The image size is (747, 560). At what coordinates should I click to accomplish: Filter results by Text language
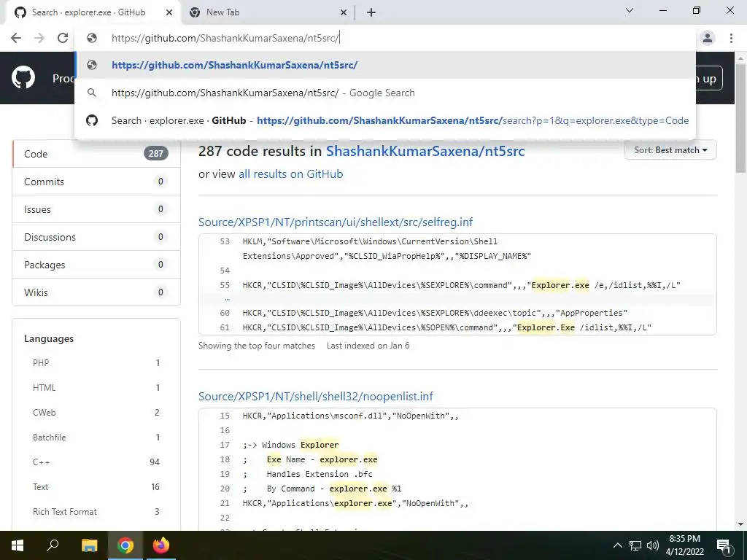pyautogui.click(x=96, y=486)
